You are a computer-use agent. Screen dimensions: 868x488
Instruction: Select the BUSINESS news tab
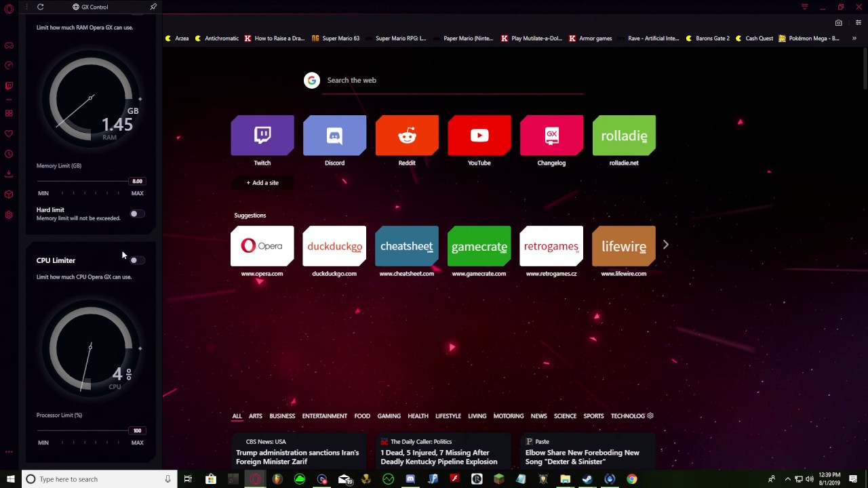click(282, 416)
